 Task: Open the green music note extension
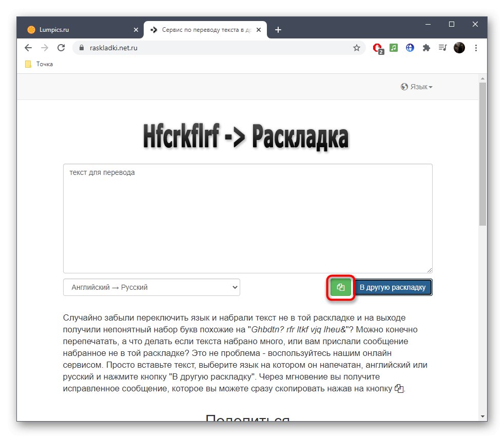coord(394,48)
